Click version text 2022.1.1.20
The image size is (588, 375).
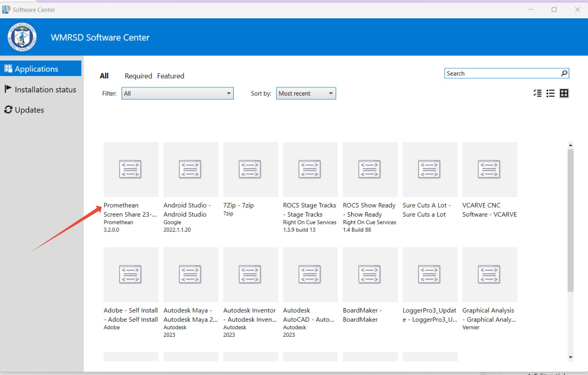coord(177,230)
